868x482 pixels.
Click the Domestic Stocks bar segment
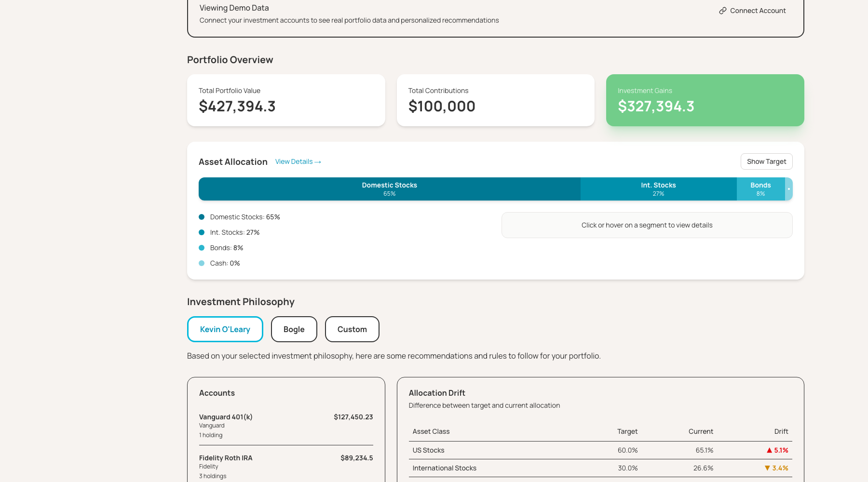(389, 189)
